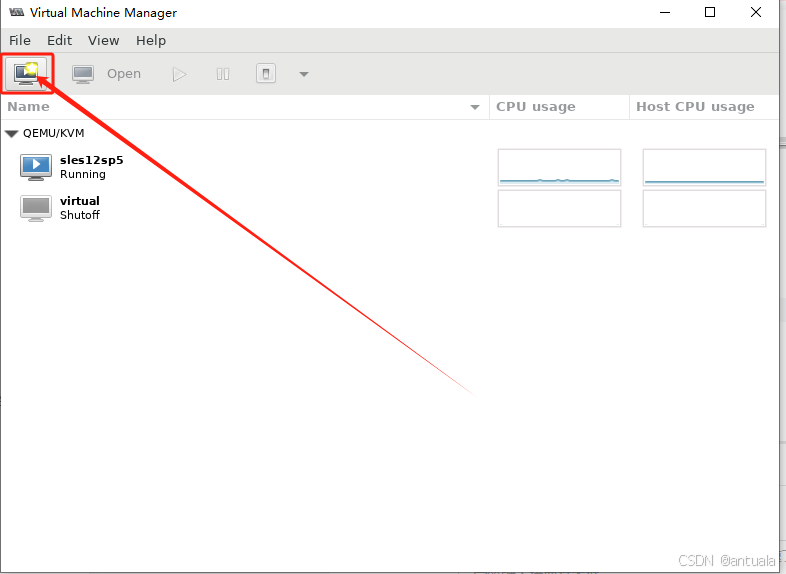Close the Virtual Machine Manager window
The image size is (786, 574).
pyautogui.click(x=756, y=13)
